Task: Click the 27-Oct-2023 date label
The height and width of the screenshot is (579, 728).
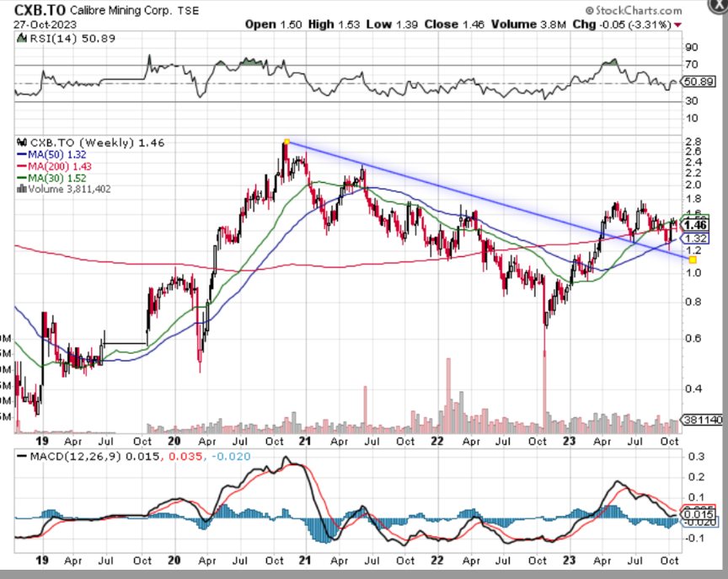Action: (x=45, y=24)
